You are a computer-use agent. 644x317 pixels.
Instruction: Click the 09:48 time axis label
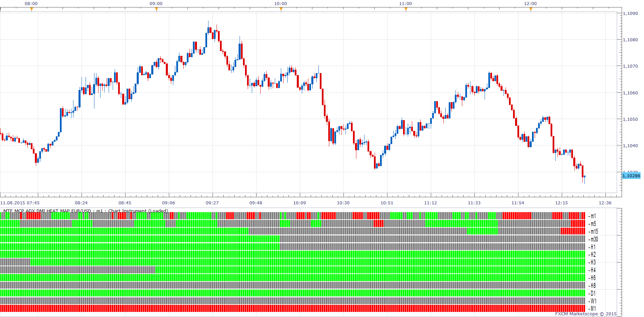pyautogui.click(x=256, y=203)
